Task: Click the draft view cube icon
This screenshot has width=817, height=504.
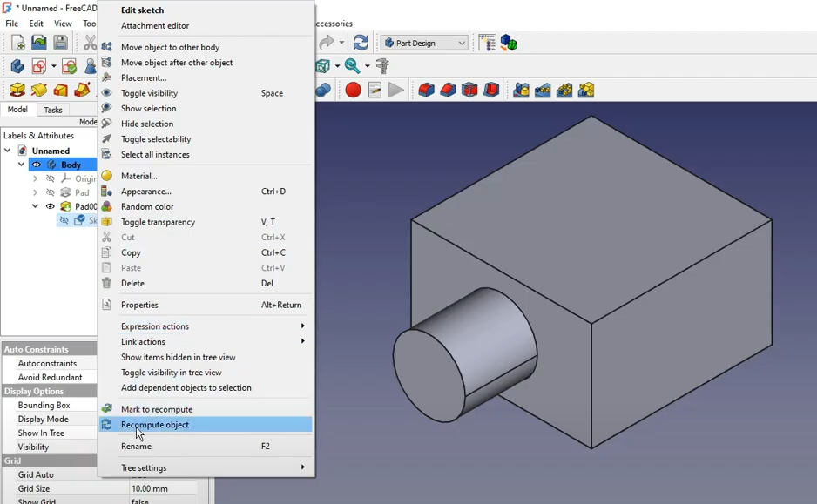Action: [321, 65]
